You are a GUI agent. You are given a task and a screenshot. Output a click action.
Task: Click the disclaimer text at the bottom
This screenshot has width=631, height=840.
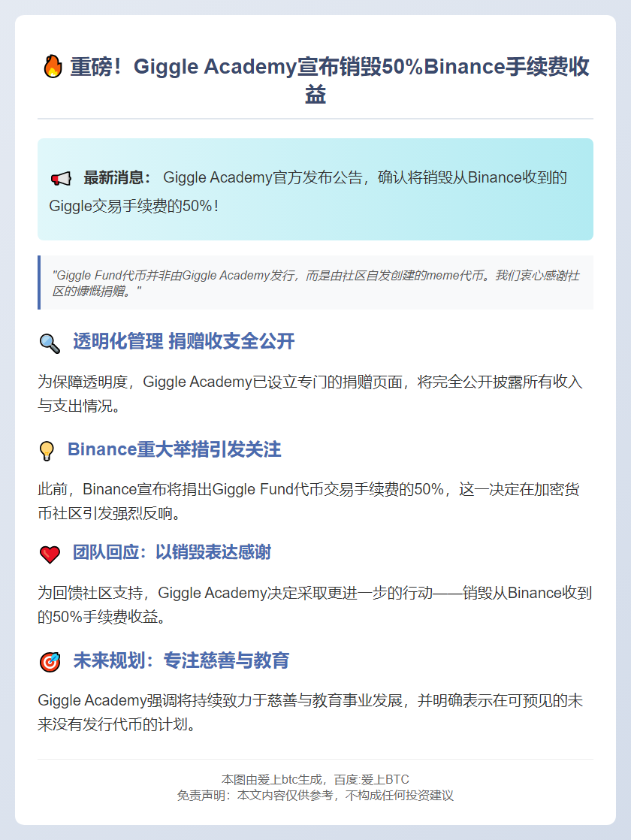point(315,796)
